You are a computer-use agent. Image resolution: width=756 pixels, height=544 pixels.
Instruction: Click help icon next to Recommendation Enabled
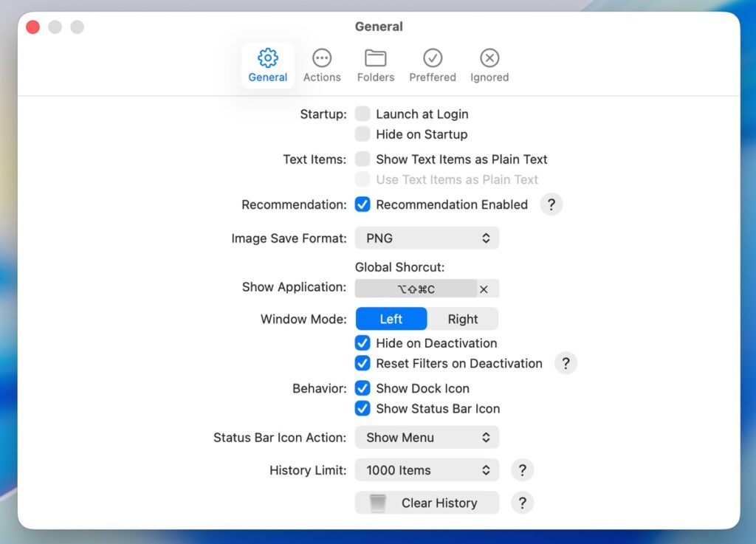pyautogui.click(x=551, y=204)
